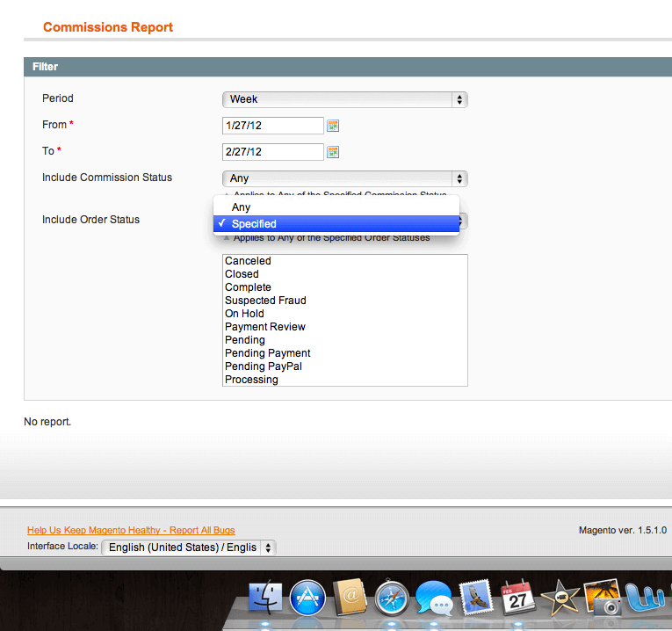Expand the Period dropdown

344,99
